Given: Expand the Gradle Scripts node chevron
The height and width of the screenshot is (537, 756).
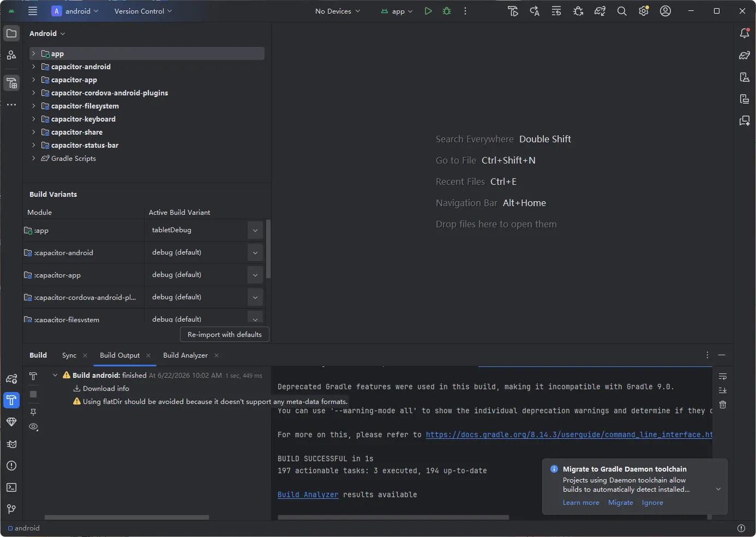Looking at the screenshot, I should click(34, 158).
